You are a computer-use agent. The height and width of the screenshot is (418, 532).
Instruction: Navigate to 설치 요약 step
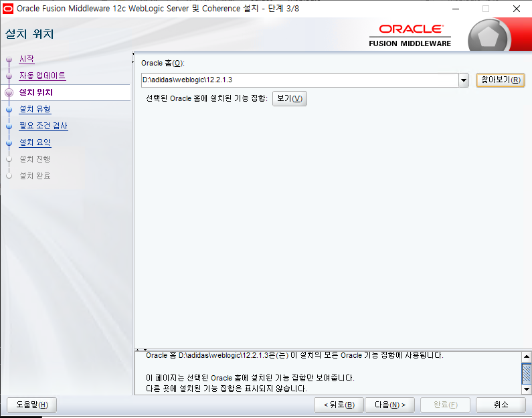(x=35, y=142)
